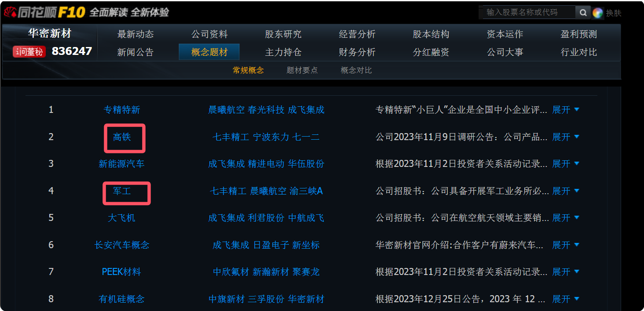Open the 分红融资 tab
Viewport: 644px width, 311px height.
(431, 52)
